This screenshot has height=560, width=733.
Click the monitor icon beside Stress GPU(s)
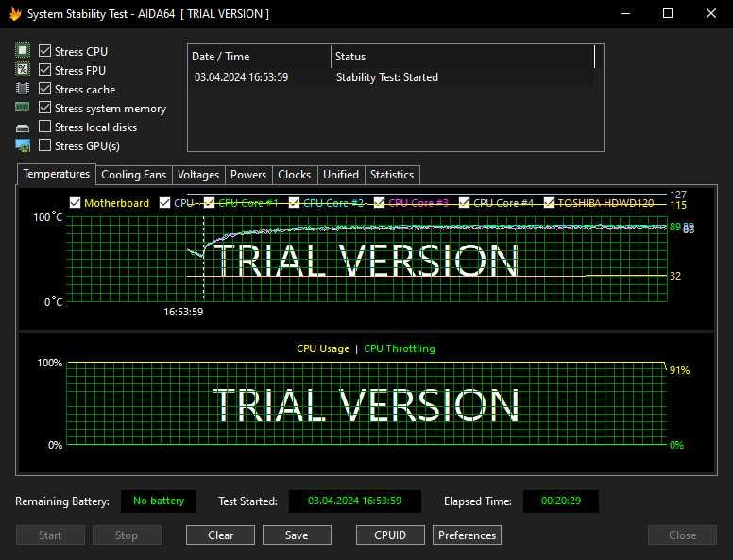[x=23, y=145]
